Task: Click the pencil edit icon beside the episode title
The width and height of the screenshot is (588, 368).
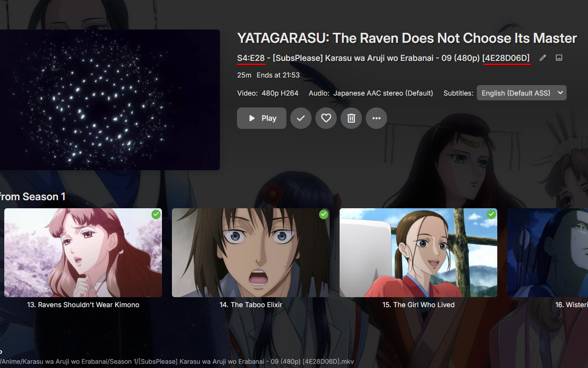Action: [x=543, y=58]
